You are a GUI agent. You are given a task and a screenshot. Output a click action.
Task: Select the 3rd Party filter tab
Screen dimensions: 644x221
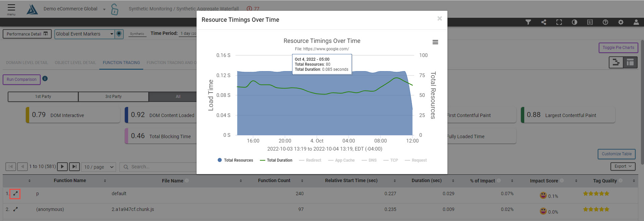[113, 97]
